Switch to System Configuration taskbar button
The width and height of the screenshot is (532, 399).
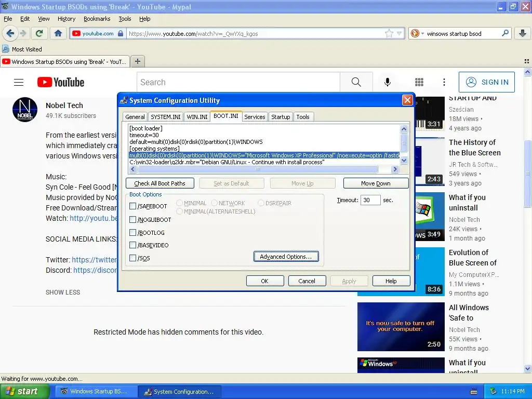point(180,392)
